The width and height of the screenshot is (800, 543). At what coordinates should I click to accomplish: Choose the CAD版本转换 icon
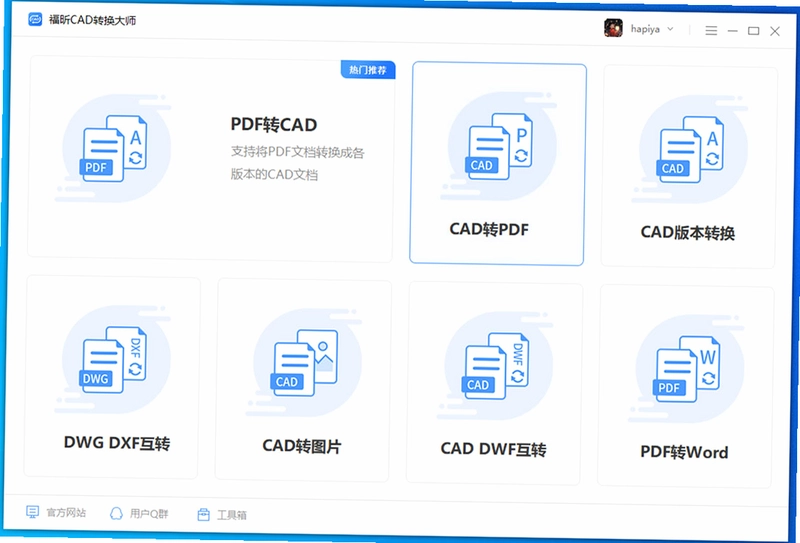click(690, 150)
